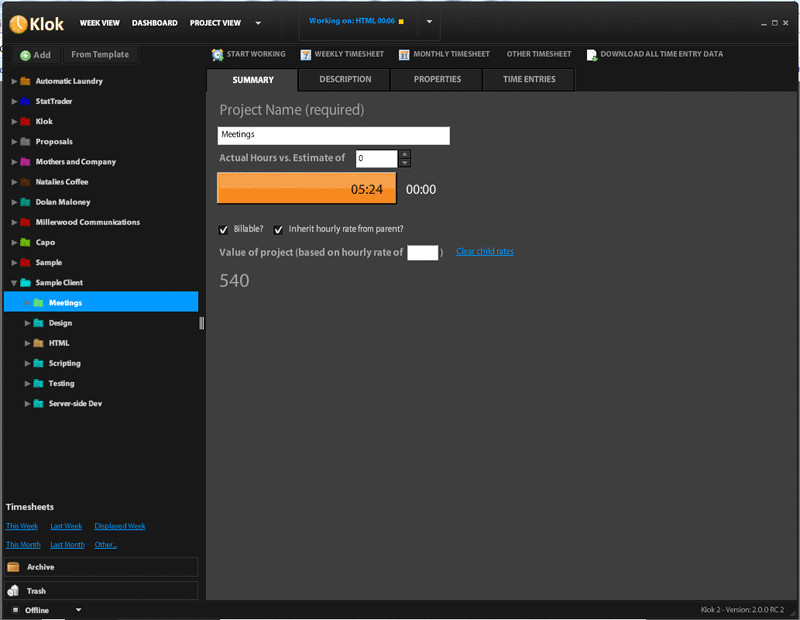The width and height of the screenshot is (800, 620).
Task: Click the Trash bin icon
Action: click(13, 590)
